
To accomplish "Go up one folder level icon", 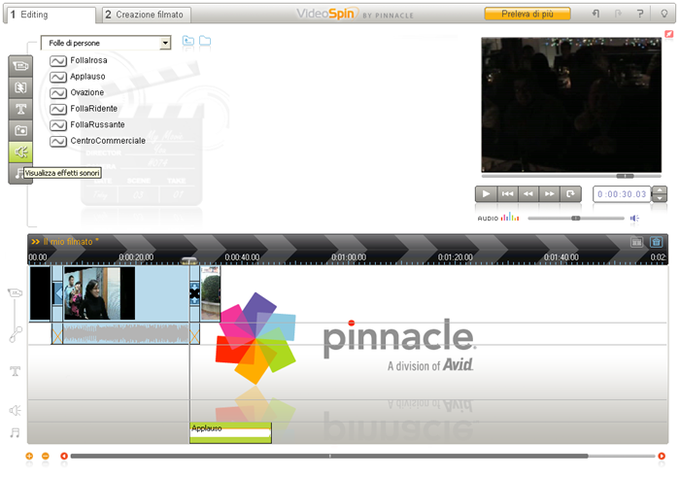I will coord(188,41).
